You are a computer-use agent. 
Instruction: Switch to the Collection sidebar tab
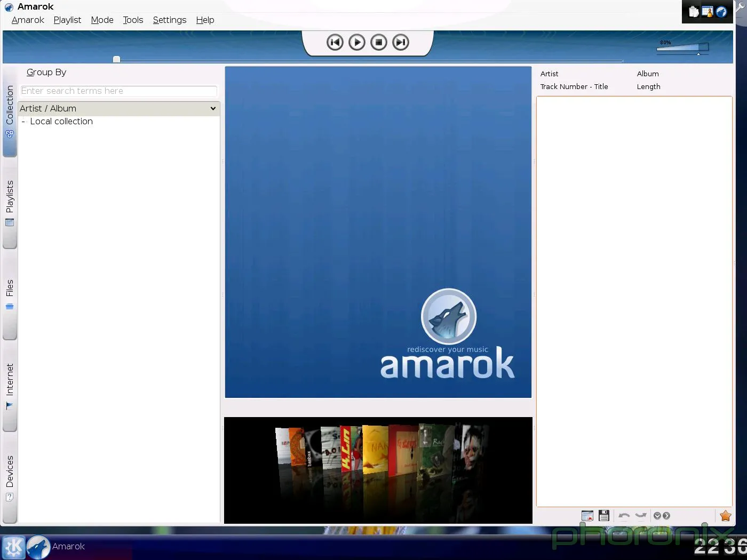[10, 112]
